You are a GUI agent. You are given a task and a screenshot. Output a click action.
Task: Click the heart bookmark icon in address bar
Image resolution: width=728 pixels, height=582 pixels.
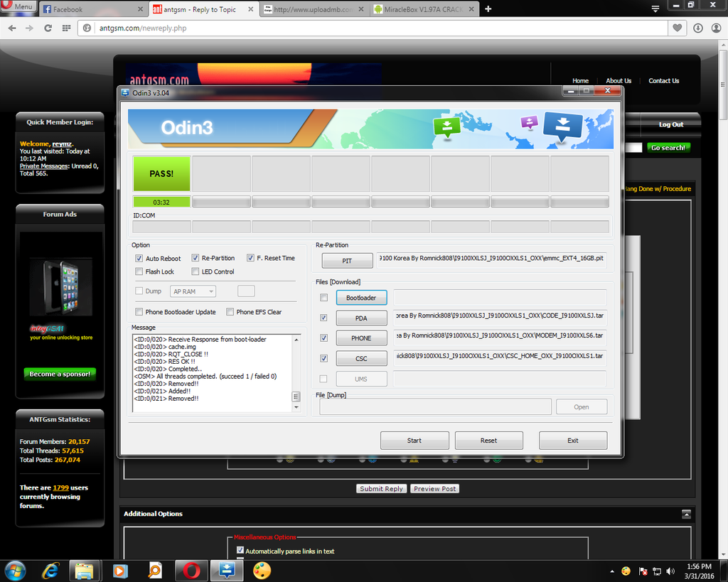click(678, 28)
